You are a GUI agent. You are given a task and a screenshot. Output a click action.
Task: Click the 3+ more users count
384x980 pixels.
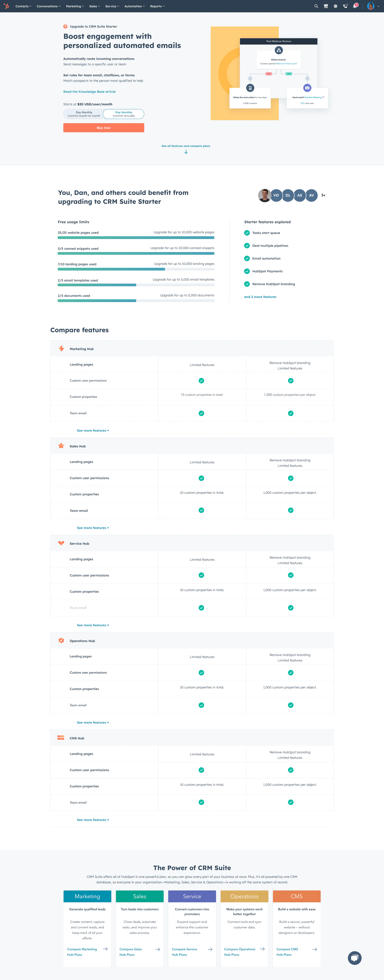pos(323,195)
